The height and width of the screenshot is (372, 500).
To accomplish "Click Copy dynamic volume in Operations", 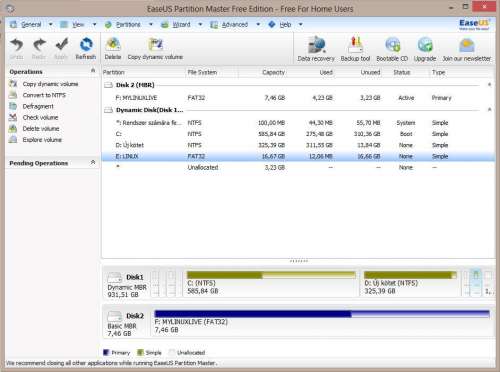I will point(50,84).
